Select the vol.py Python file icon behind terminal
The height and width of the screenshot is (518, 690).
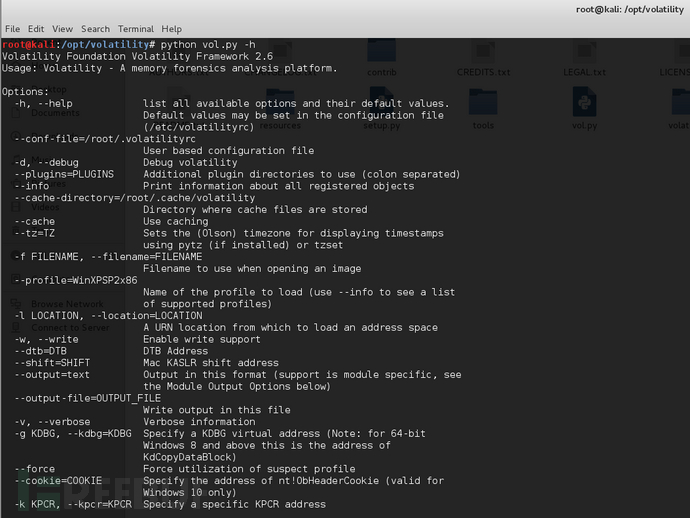coord(584,103)
